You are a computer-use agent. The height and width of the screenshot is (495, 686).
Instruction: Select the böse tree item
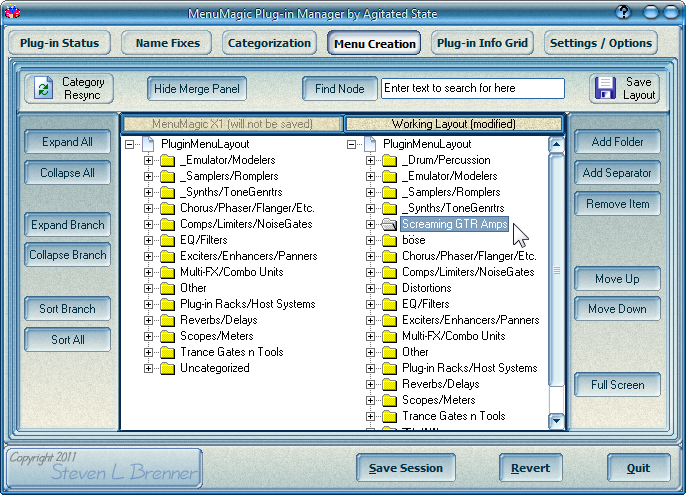coord(413,240)
